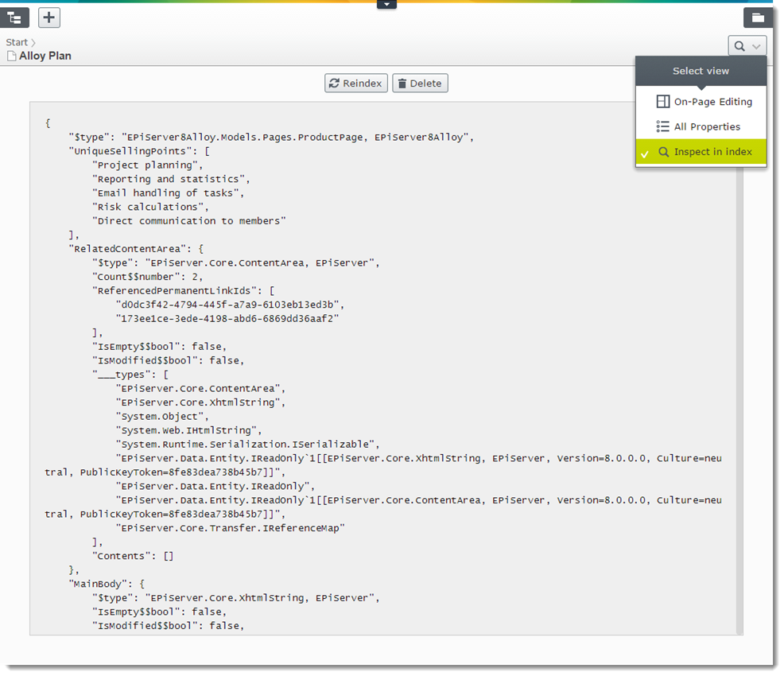
Task: Choose Inspect in index view
Action: click(712, 152)
